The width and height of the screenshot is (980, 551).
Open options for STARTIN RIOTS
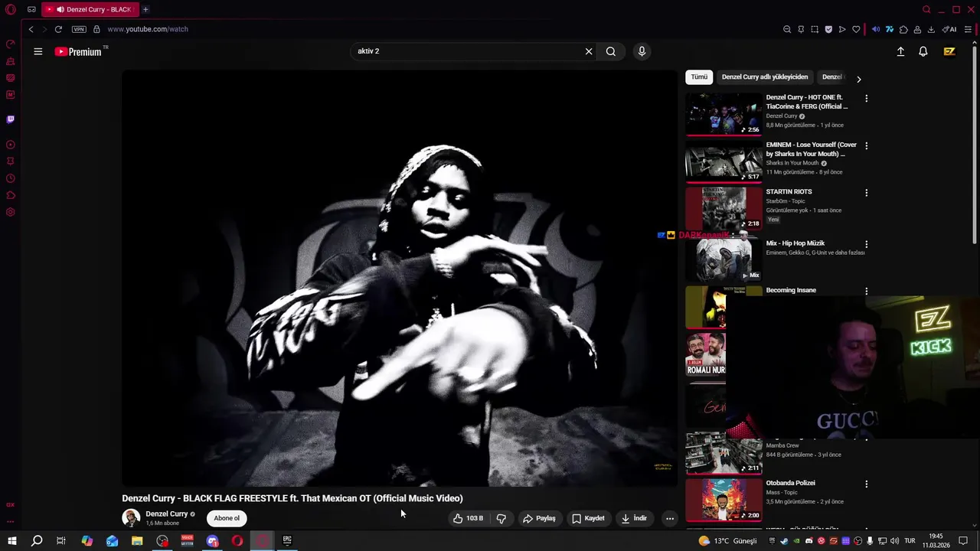coord(866,193)
